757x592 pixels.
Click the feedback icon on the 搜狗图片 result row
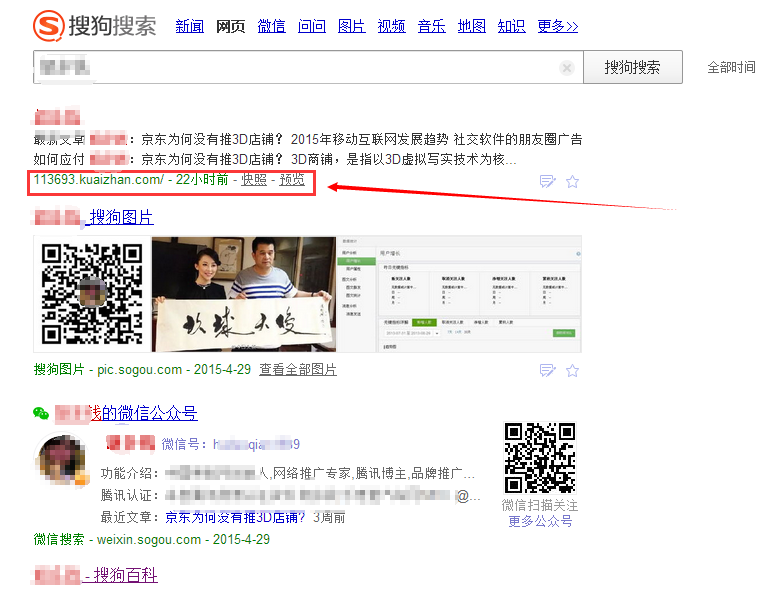pyautogui.click(x=547, y=370)
